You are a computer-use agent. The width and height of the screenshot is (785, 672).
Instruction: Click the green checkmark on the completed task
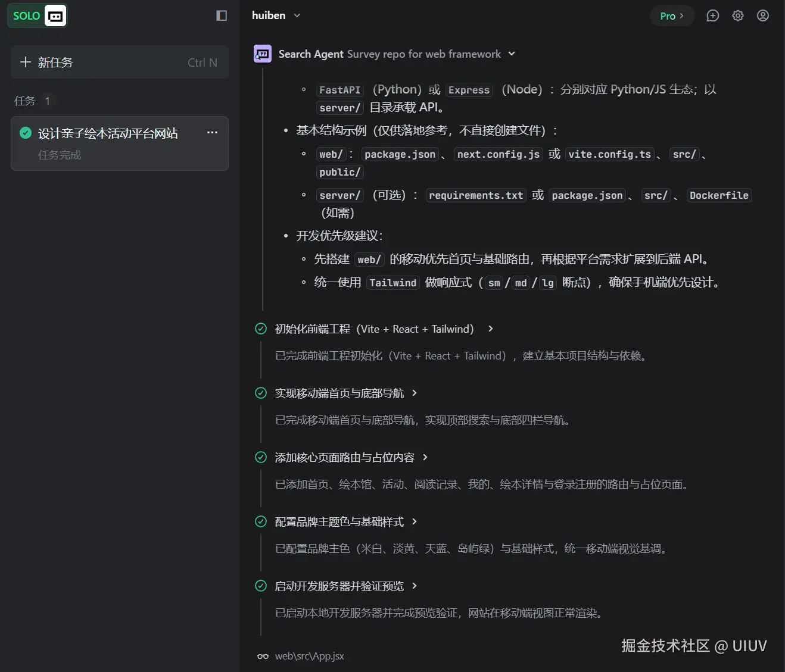[25, 133]
